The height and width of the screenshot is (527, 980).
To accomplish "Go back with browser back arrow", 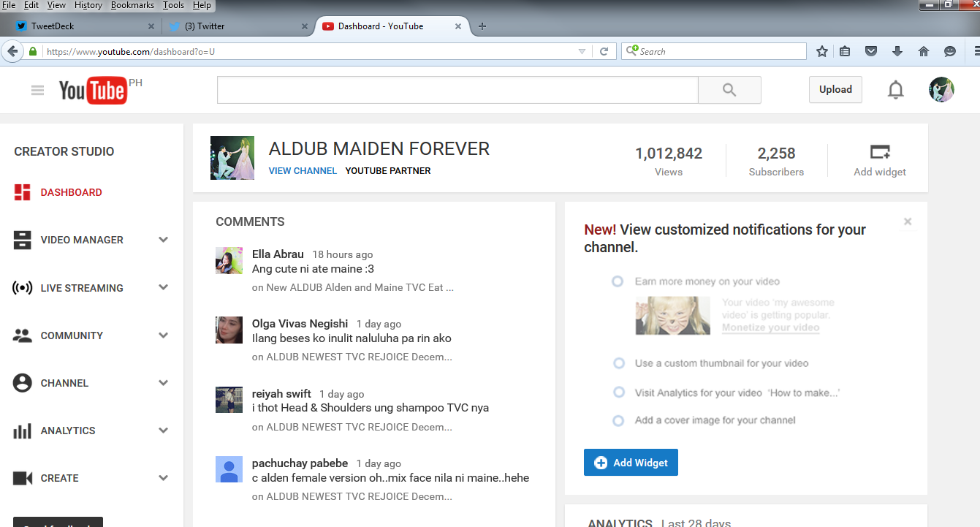I will point(12,51).
